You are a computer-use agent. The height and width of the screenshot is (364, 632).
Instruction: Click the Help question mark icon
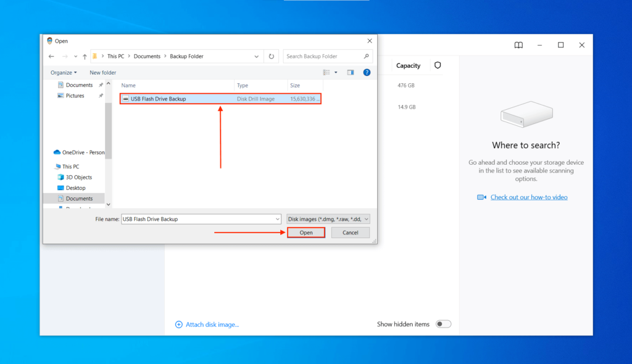point(367,72)
